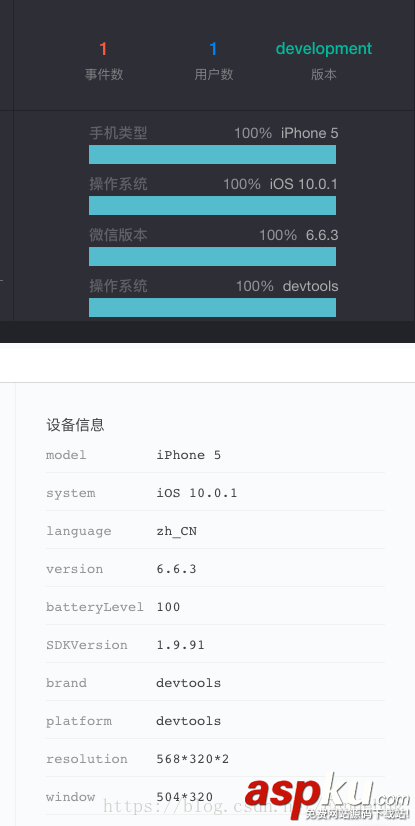Select the '568*320*2' resolution value

tap(193, 759)
